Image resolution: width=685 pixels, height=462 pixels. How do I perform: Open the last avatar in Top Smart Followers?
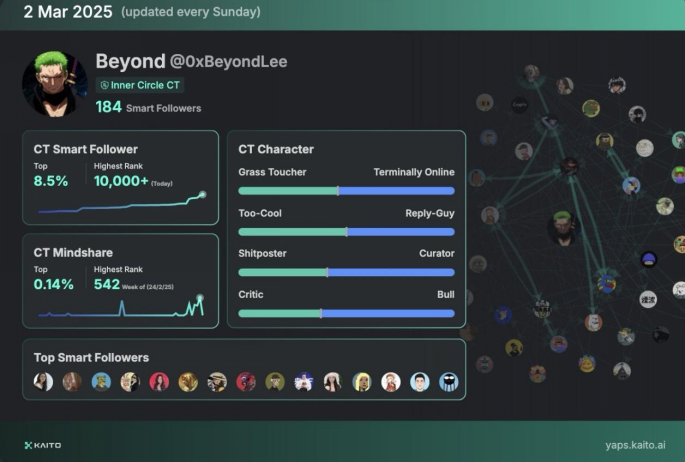449,381
